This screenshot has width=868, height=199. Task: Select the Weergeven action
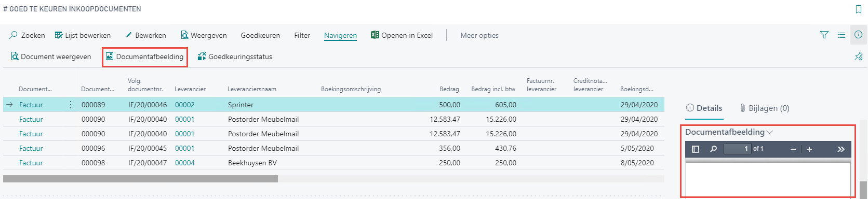click(204, 35)
